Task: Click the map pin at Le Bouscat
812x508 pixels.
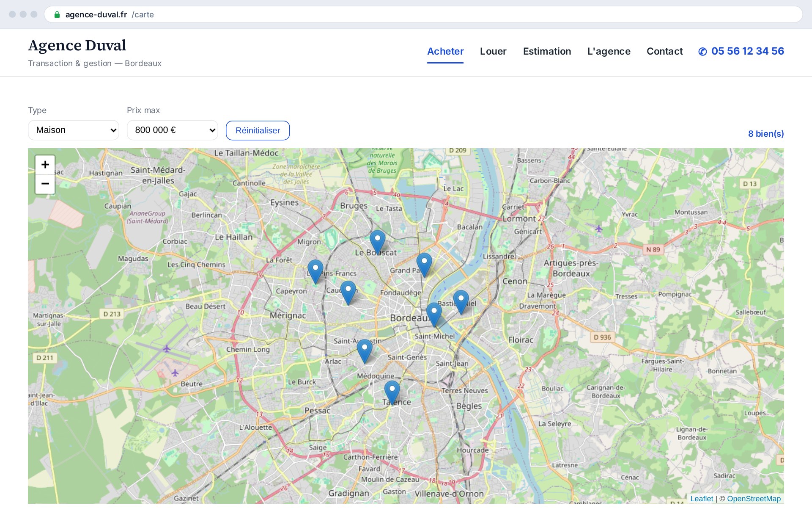Action: click(377, 243)
